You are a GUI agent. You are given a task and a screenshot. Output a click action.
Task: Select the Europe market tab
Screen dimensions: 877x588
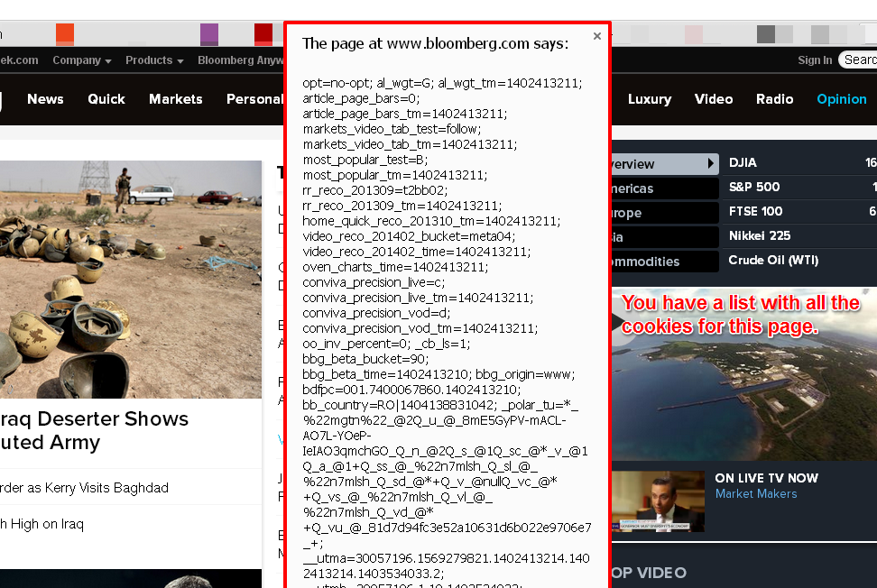(x=665, y=213)
